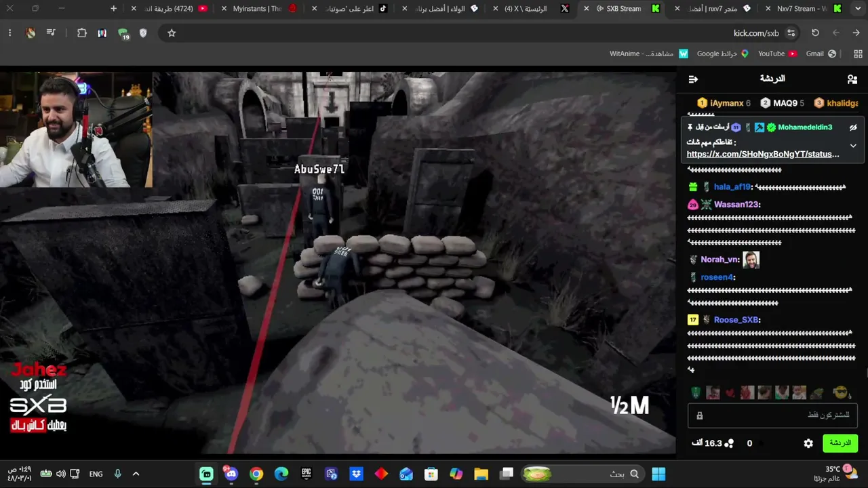
Task: Open Microsoft Edge from the taskbar
Action: [x=281, y=474]
